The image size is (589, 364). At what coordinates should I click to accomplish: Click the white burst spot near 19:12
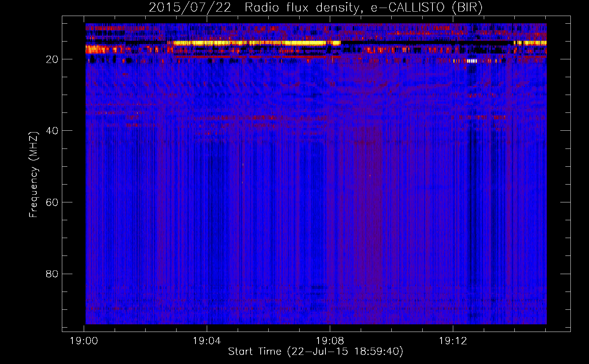pos(472,61)
